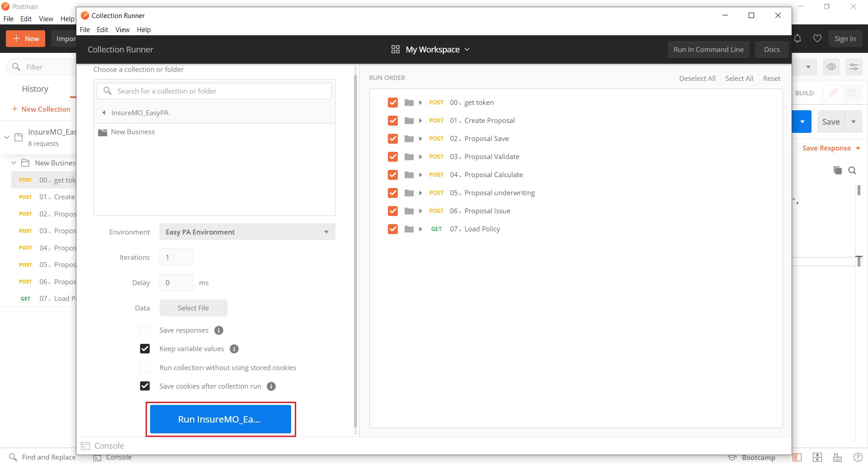Click the notifications bell icon in the Postman window
Viewport: 868px width, 465px height.
click(x=797, y=39)
